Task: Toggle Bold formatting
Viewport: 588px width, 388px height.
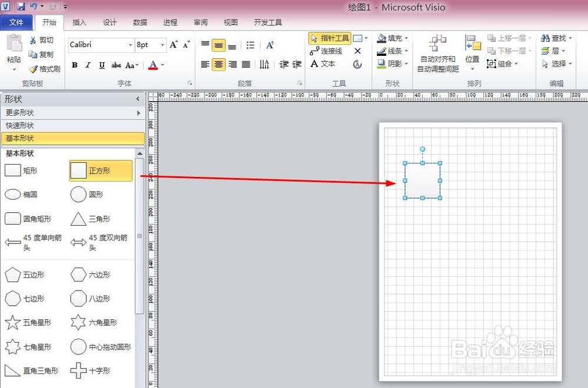Action: point(75,65)
